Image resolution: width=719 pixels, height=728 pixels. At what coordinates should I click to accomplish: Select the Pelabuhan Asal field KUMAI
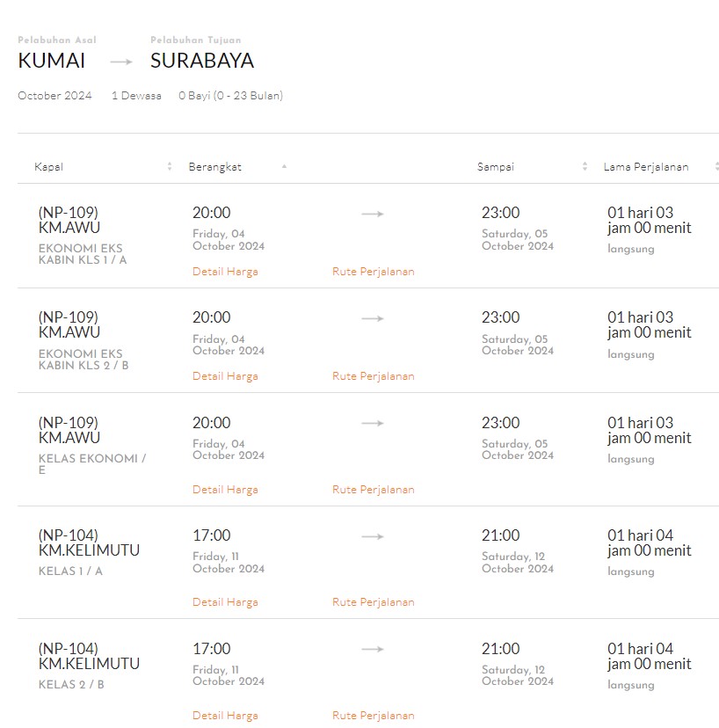point(51,61)
